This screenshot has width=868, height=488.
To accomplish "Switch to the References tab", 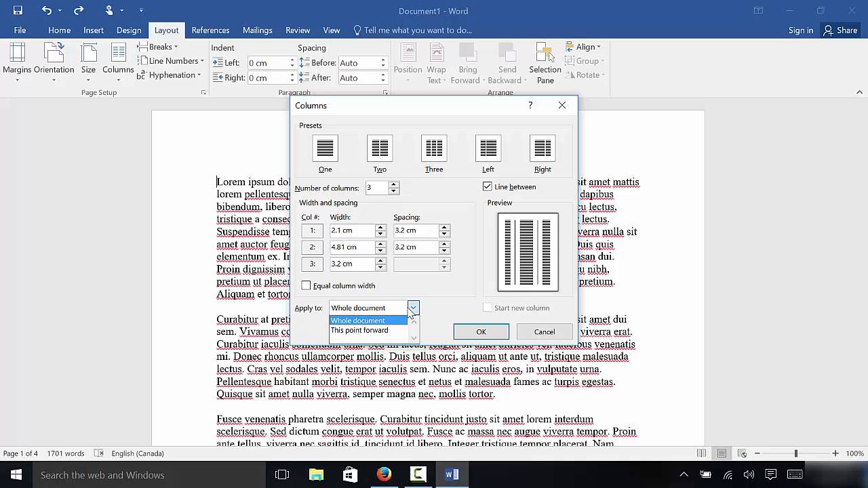I will click(210, 30).
